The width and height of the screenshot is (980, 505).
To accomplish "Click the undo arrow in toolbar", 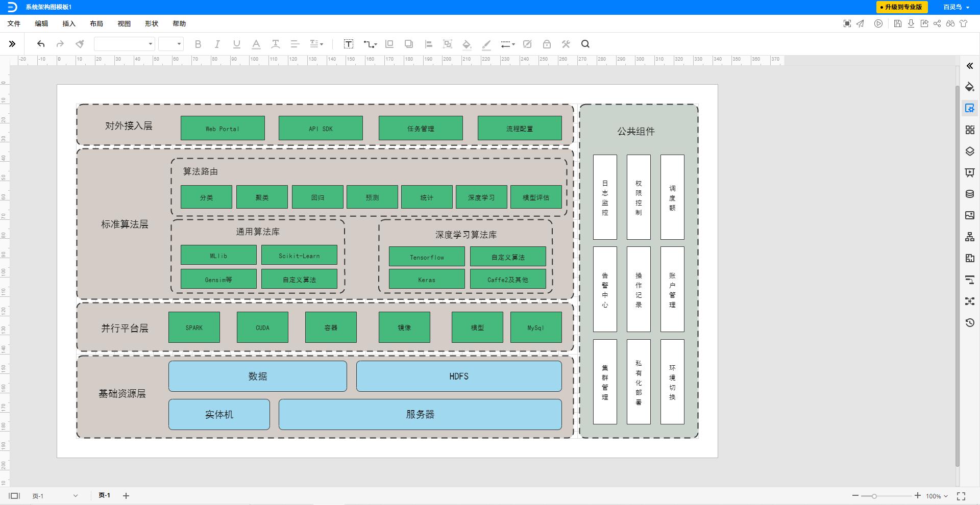I will coord(41,44).
